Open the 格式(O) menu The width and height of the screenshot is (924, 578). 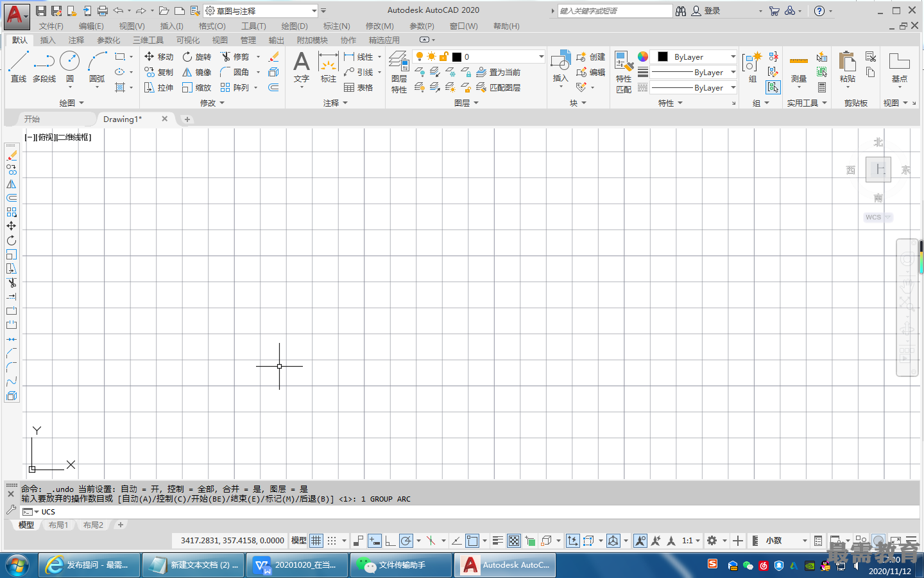click(212, 26)
